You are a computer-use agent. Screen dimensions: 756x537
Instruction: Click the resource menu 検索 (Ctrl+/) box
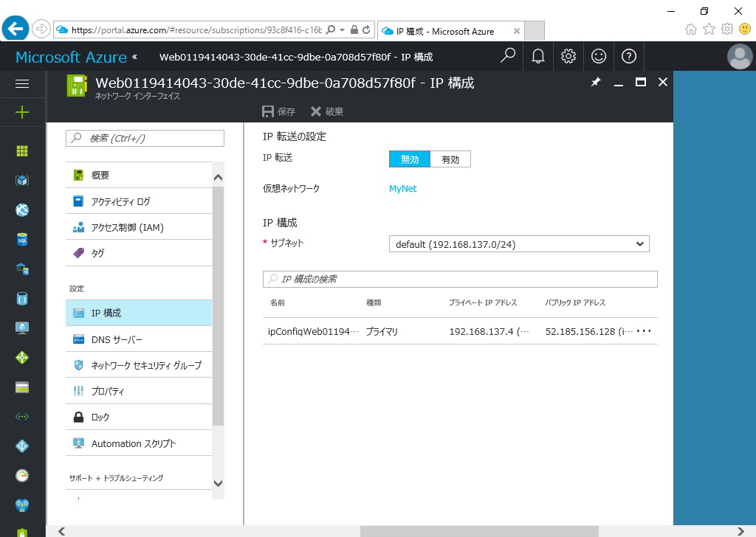[145, 138]
